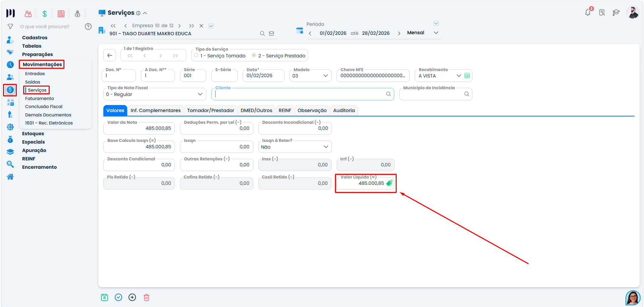The height and width of the screenshot is (307, 644).
Task: Click the search magnifier in Cliente field
Action: (389, 94)
